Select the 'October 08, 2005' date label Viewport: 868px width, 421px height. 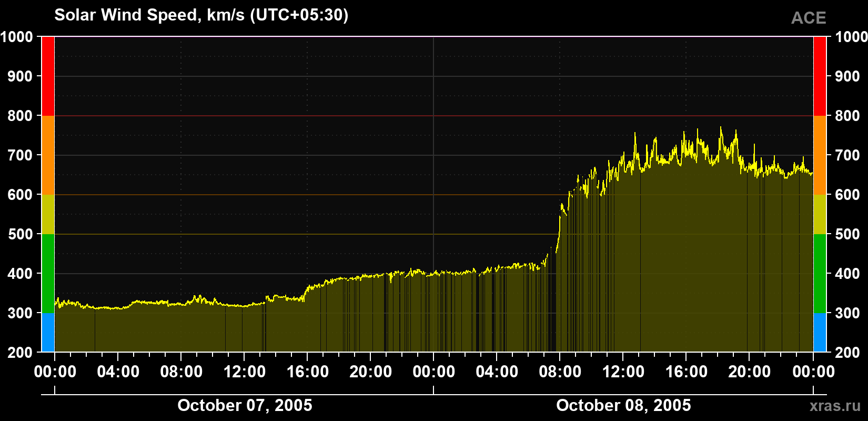623,405
